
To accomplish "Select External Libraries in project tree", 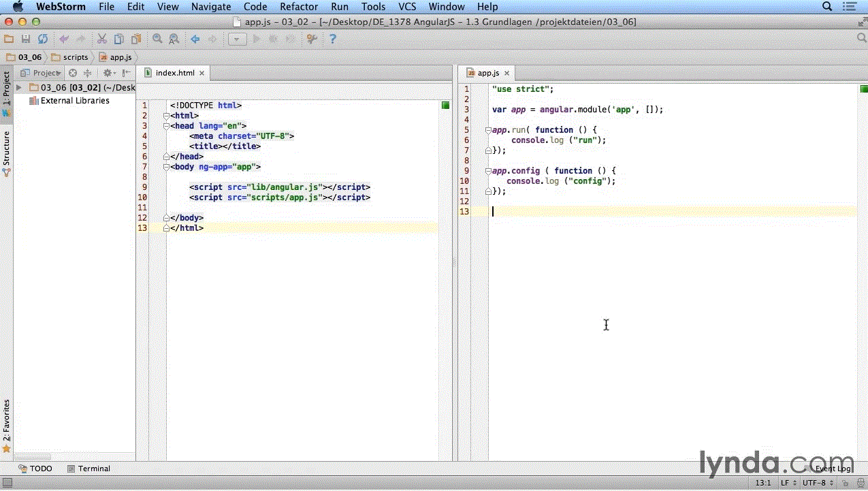I will point(69,101).
